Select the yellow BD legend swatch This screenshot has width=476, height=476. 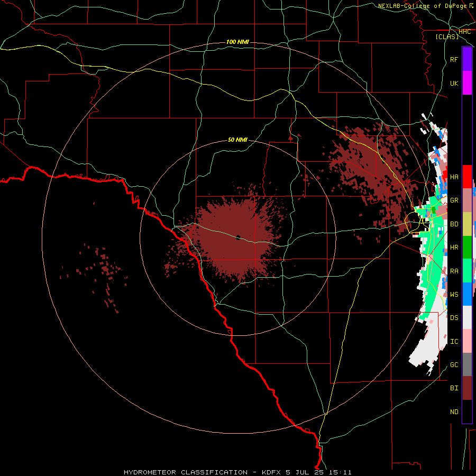[467, 224]
